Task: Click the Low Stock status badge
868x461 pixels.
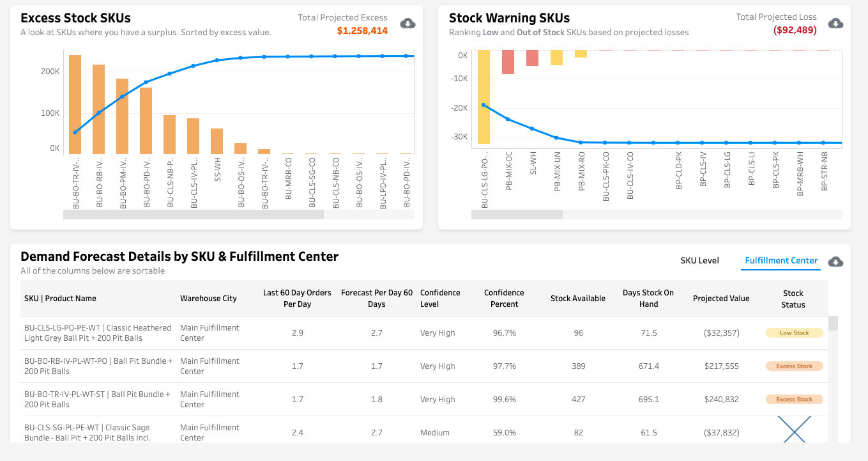Action: tap(794, 333)
